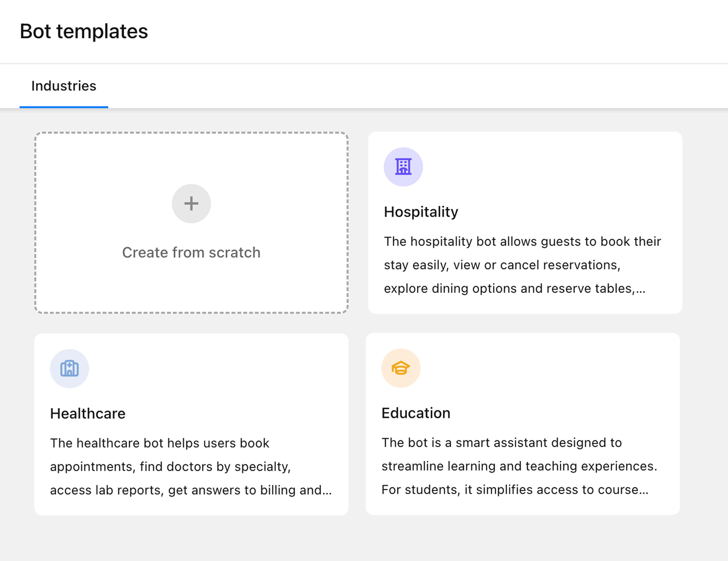Image resolution: width=728 pixels, height=561 pixels.
Task: Click the Education graduation cap icon
Action: pyautogui.click(x=401, y=368)
